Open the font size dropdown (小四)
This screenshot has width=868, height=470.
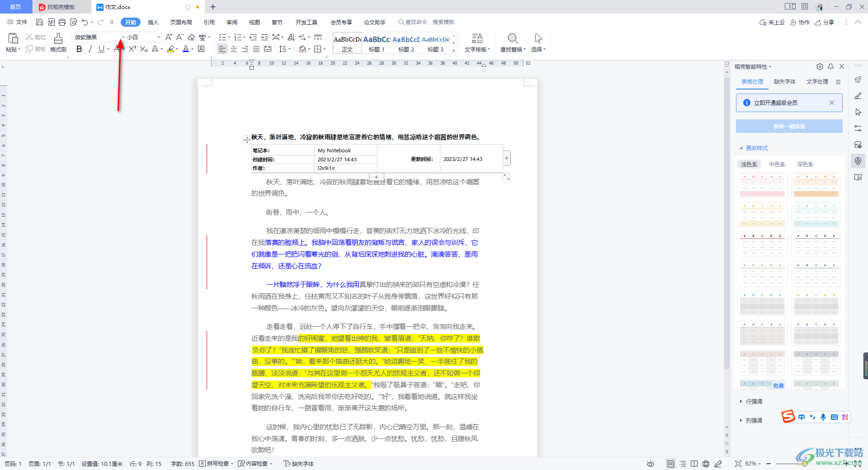(159, 37)
